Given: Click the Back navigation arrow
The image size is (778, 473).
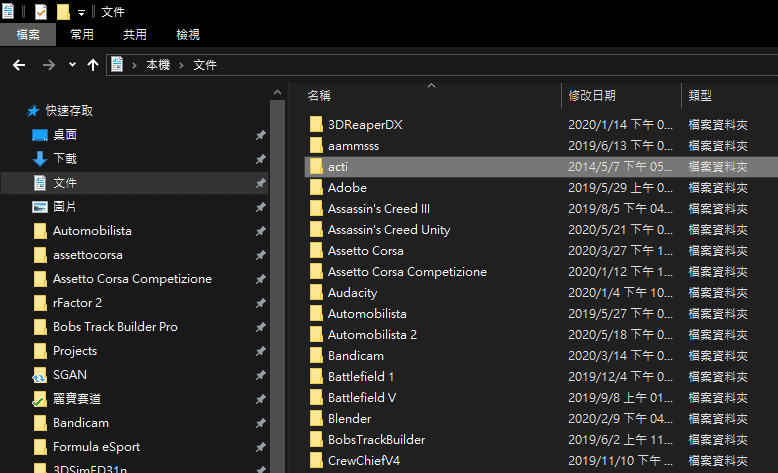Looking at the screenshot, I should click(18, 65).
